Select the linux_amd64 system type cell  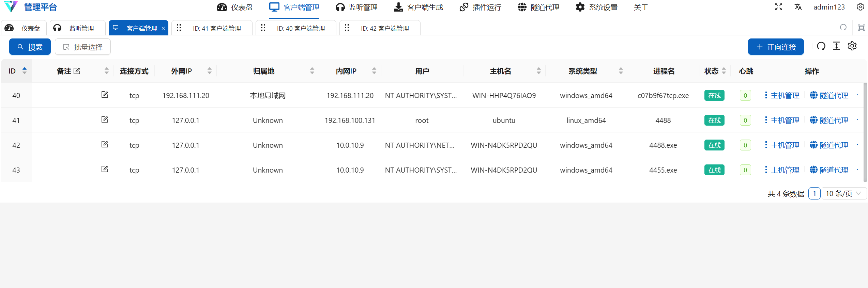[x=586, y=121]
